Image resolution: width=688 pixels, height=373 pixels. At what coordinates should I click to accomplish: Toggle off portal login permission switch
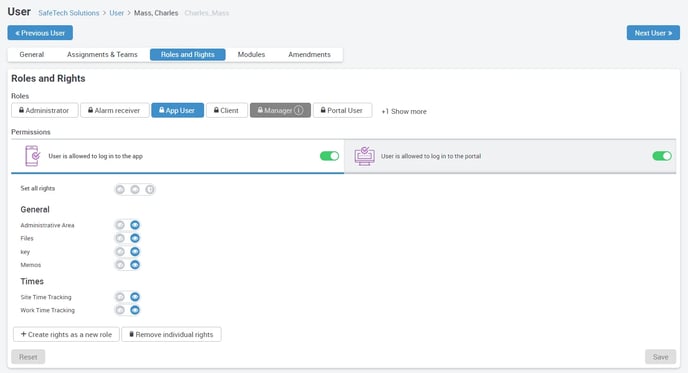coord(662,156)
